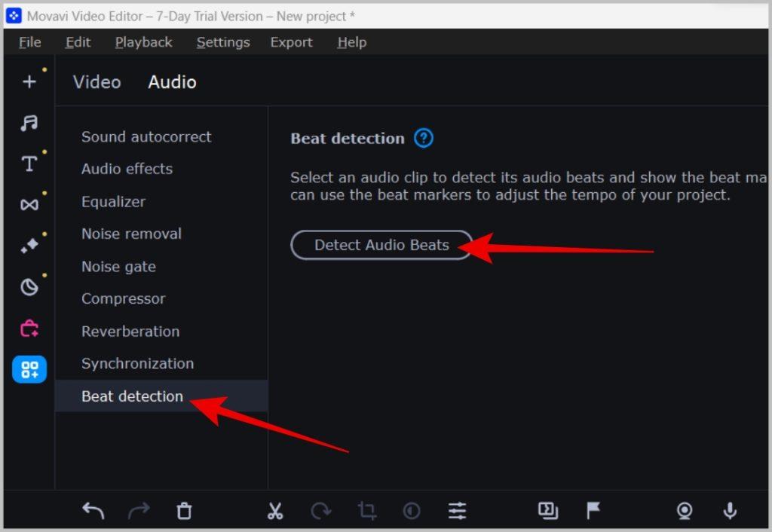772x532 pixels.
Task: Start webcam recording icon
Action: pos(685,511)
